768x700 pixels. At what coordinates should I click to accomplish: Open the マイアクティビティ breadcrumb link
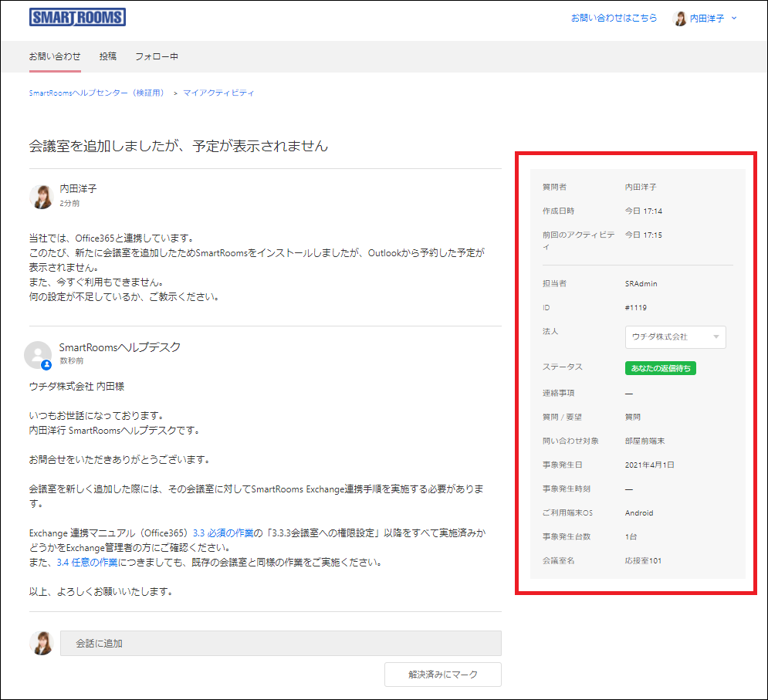[x=218, y=93]
